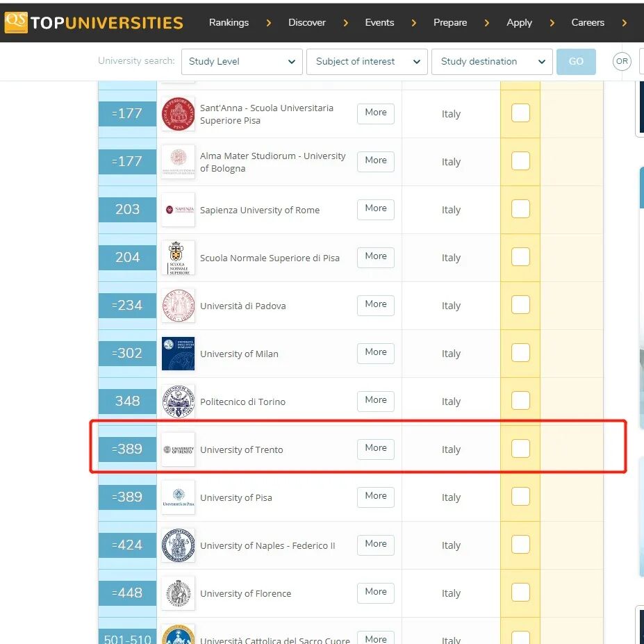
Task: Open Scuola Normale Superiore logo
Action: tap(178, 258)
